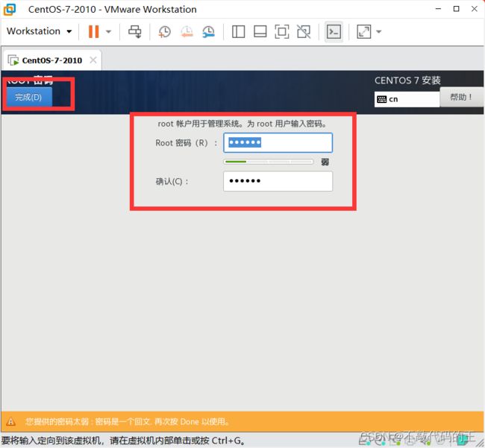Click the 'CENTOS 7 安装' heading text

click(x=407, y=81)
